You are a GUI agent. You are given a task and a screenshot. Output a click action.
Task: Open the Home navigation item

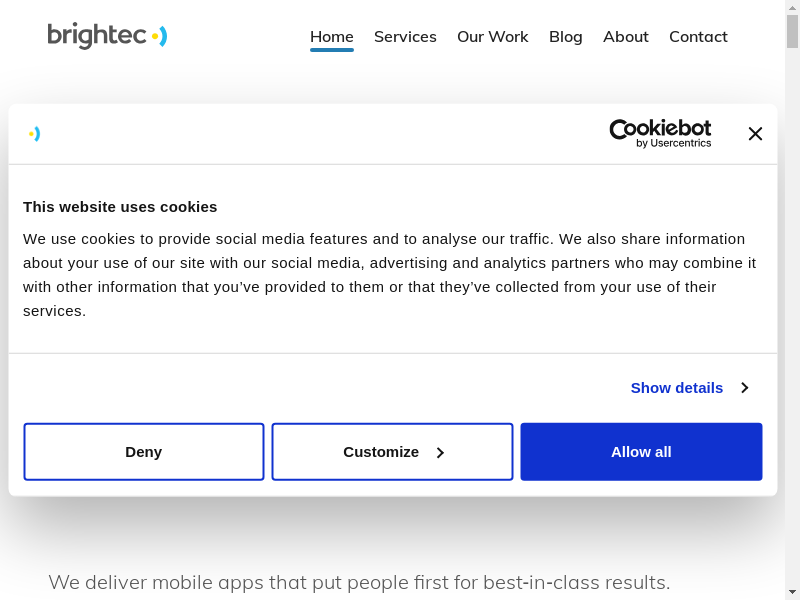click(x=331, y=37)
